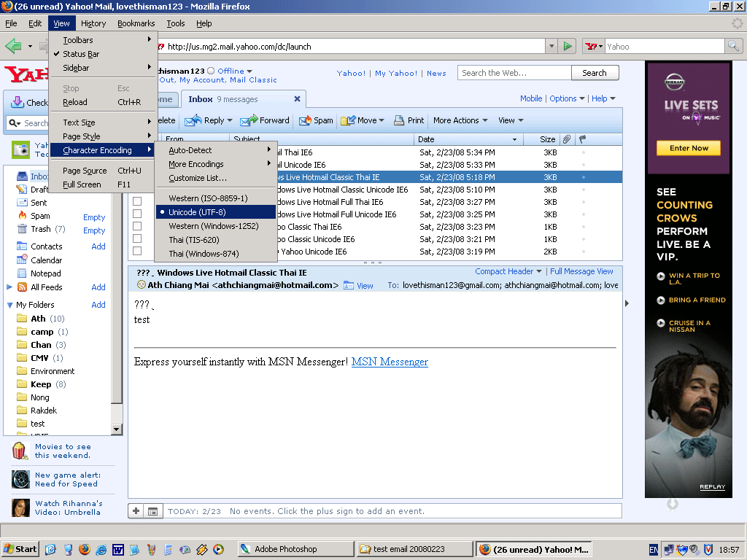Image resolution: width=747 pixels, height=560 pixels.
Task: Tick the checkbox for the 3:19 PM message
Action: (x=137, y=251)
